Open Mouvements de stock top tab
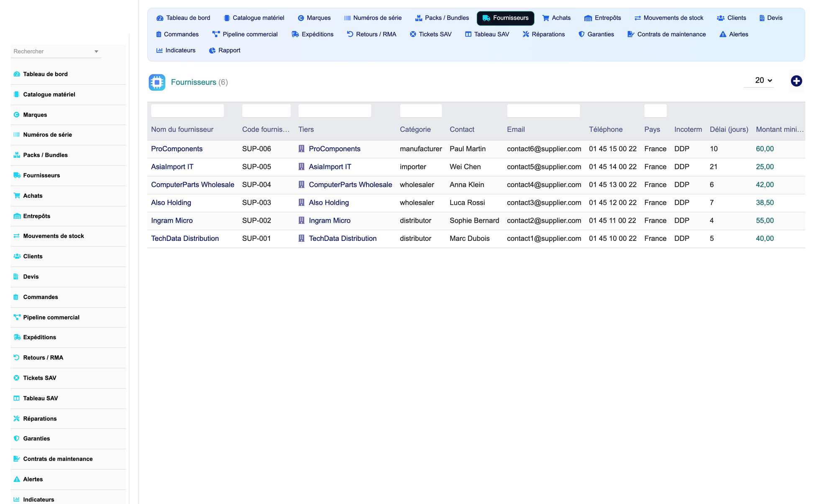The height and width of the screenshot is (504, 814). tap(669, 18)
